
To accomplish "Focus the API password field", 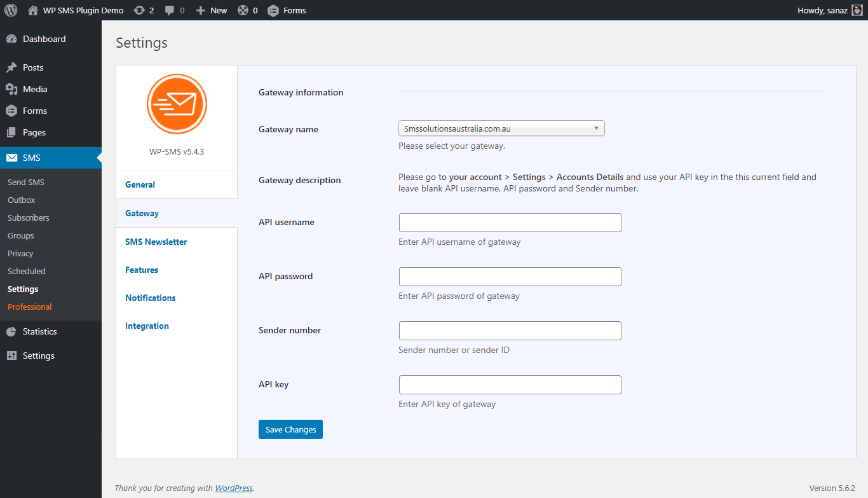I will point(510,277).
